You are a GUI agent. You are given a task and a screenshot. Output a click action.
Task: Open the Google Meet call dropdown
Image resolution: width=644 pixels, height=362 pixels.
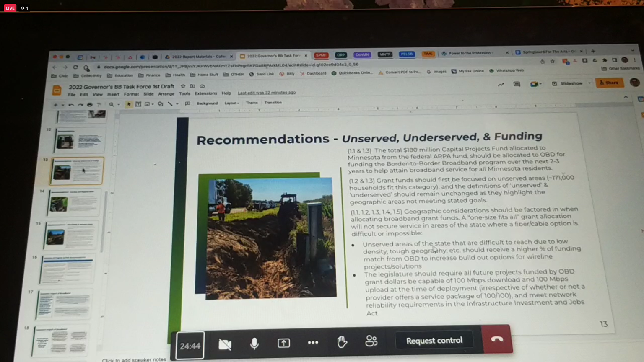pos(536,84)
